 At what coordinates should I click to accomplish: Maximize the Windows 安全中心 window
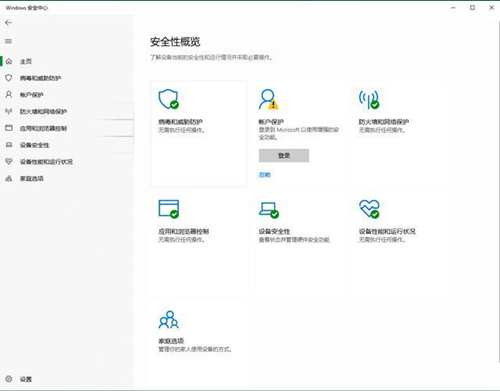coord(472,7)
